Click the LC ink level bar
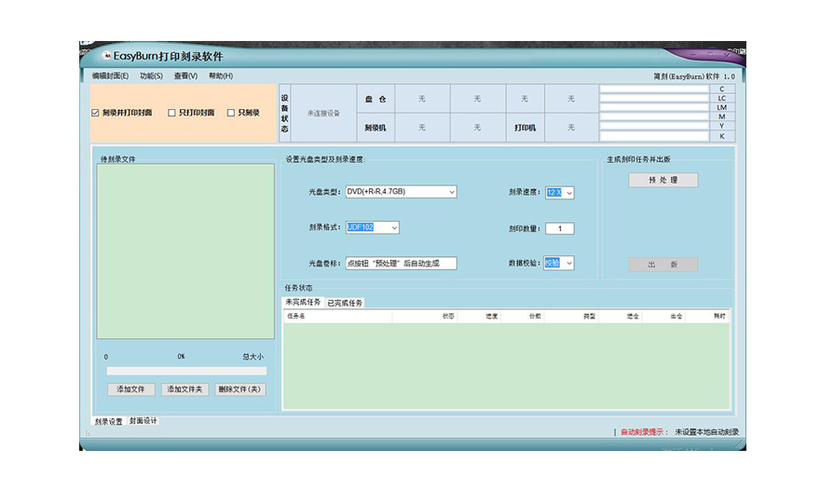This screenshot has height=504, width=820. point(654,99)
